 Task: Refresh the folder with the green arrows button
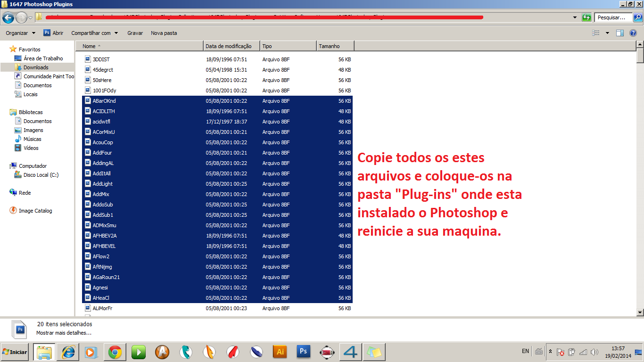tap(586, 17)
